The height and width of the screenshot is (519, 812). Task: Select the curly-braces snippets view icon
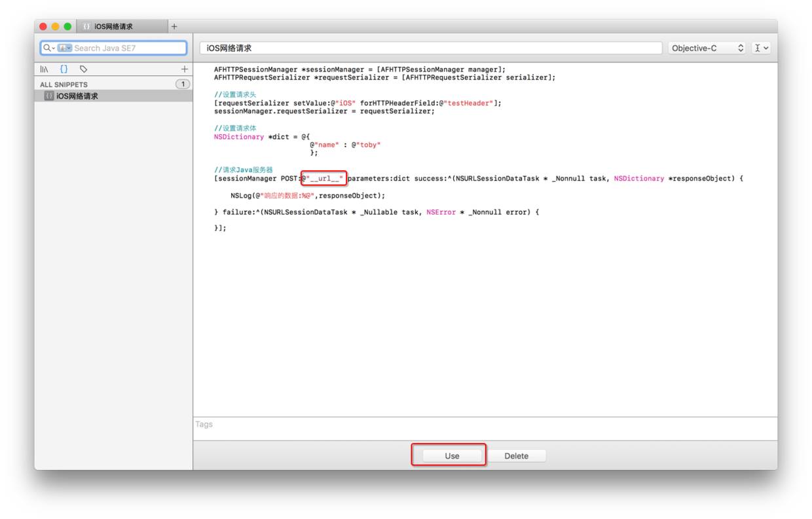[x=64, y=69]
